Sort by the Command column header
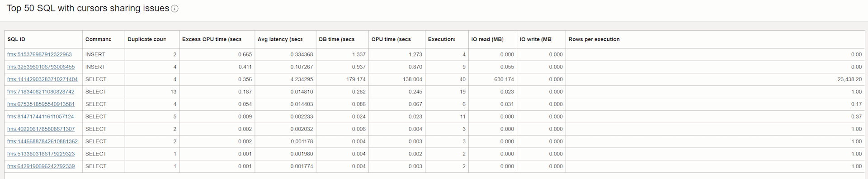This screenshot has height=179, width=868. coord(104,39)
